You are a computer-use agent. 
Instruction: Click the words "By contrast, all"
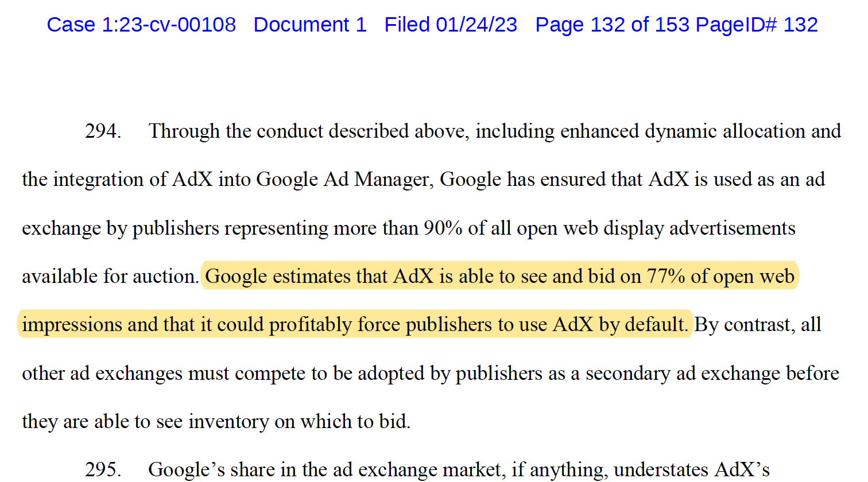[x=758, y=325]
